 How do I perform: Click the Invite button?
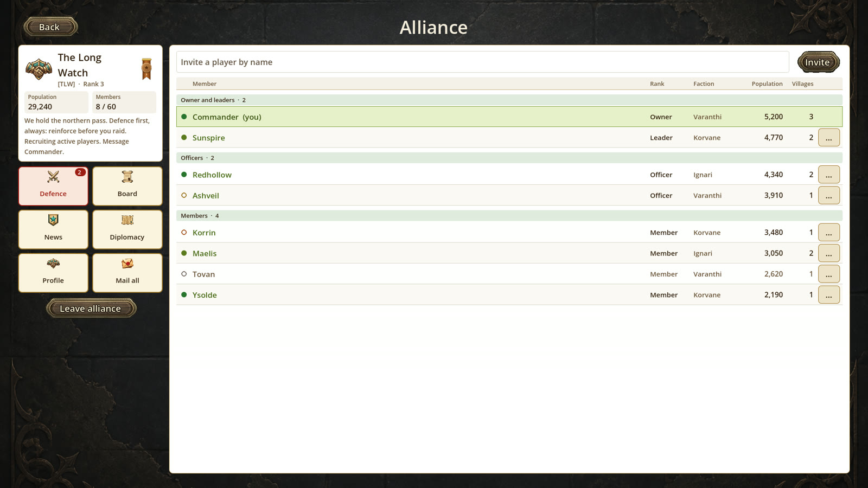818,62
